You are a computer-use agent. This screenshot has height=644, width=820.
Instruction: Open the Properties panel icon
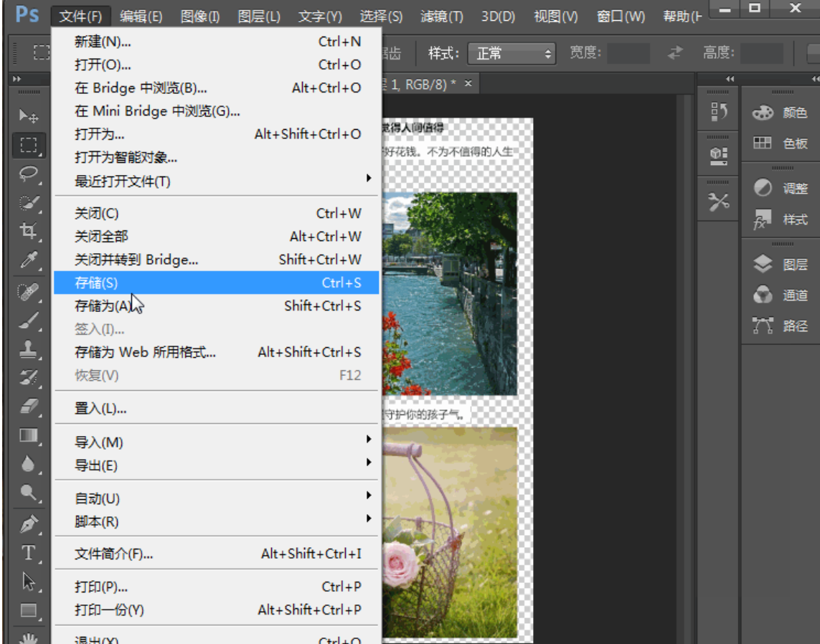coord(719,156)
